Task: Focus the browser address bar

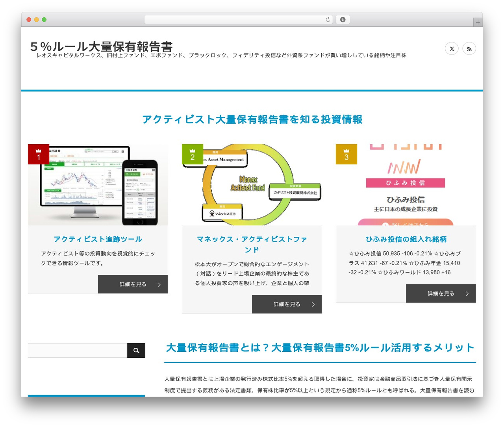Action: (239, 20)
